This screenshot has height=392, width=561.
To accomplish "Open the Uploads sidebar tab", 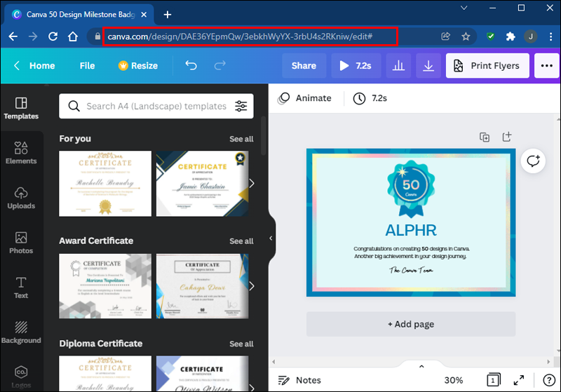I will 21,198.
